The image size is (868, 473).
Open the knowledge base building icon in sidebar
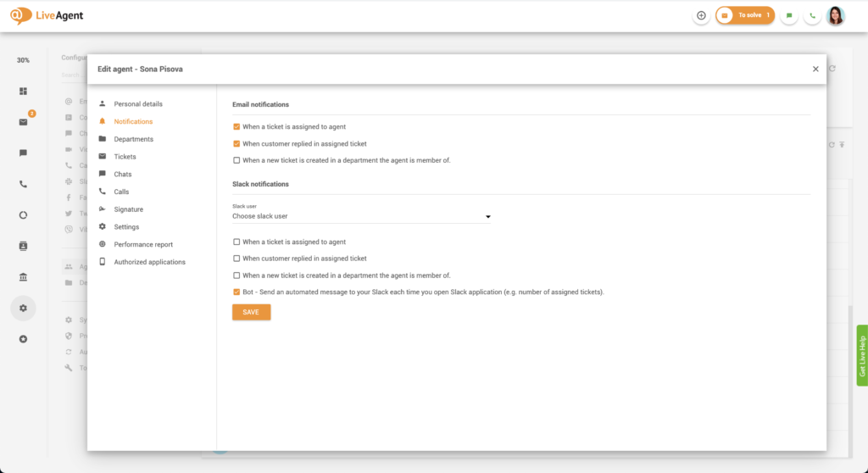point(23,277)
